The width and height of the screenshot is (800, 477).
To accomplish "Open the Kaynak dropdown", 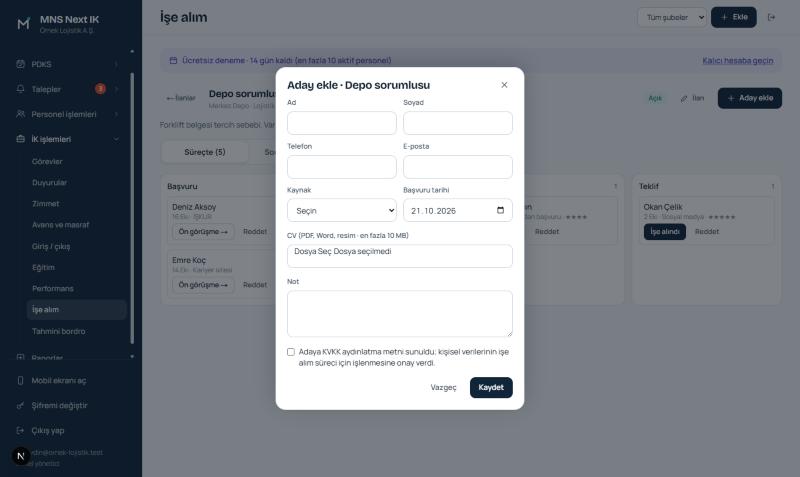I will pos(342,210).
